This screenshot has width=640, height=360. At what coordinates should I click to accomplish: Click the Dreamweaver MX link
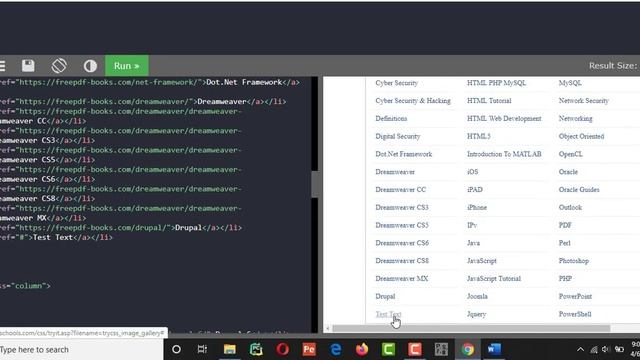(x=401, y=279)
